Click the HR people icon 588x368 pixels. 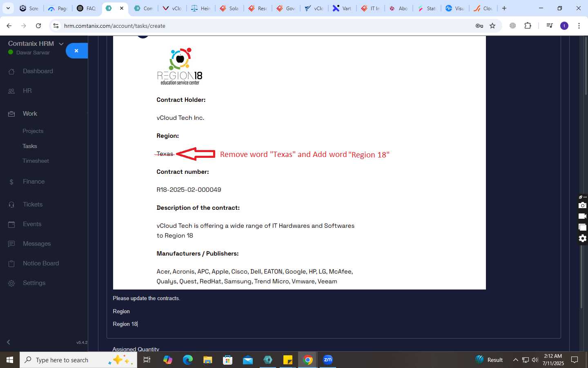point(11,91)
